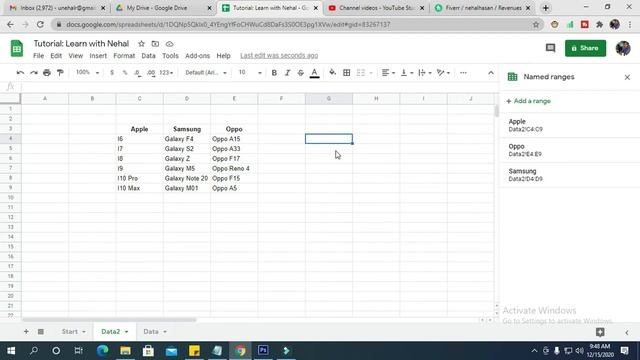Check the cloud document status icon
This screenshot has width=640, height=360.
click(169, 44)
